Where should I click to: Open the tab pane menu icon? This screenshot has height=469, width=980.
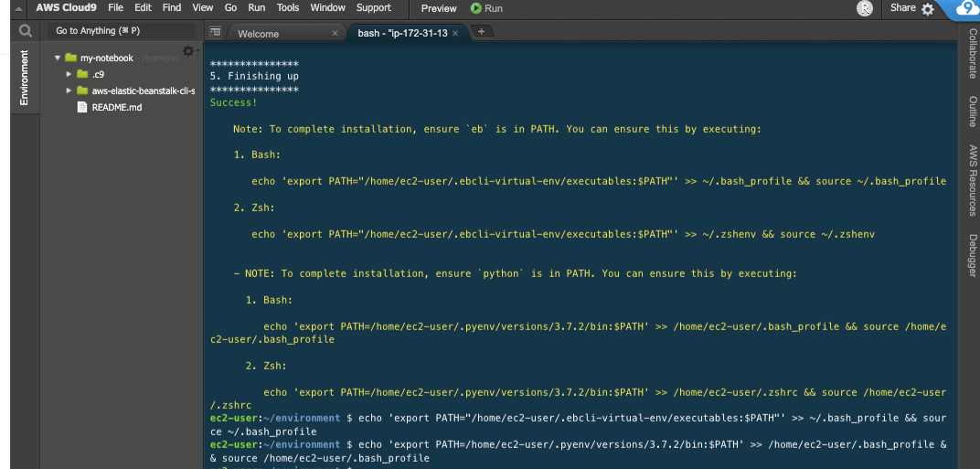pyautogui.click(x=215, y=31)
